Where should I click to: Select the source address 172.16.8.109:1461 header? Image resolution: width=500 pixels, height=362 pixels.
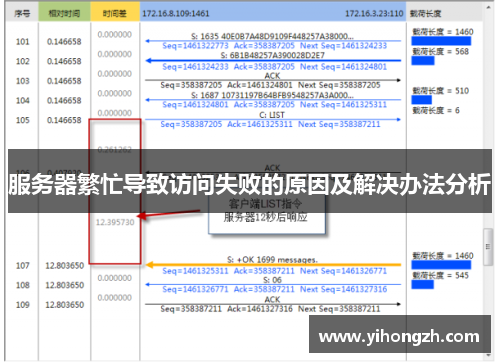pos(176,14)
